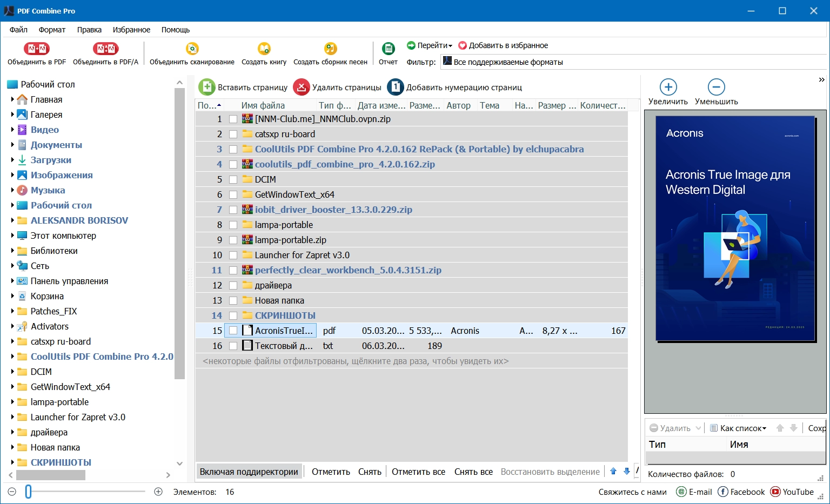Click the Combine scanning icon
The height and width of the screenshot is (504, 830).
coord(192,49)
